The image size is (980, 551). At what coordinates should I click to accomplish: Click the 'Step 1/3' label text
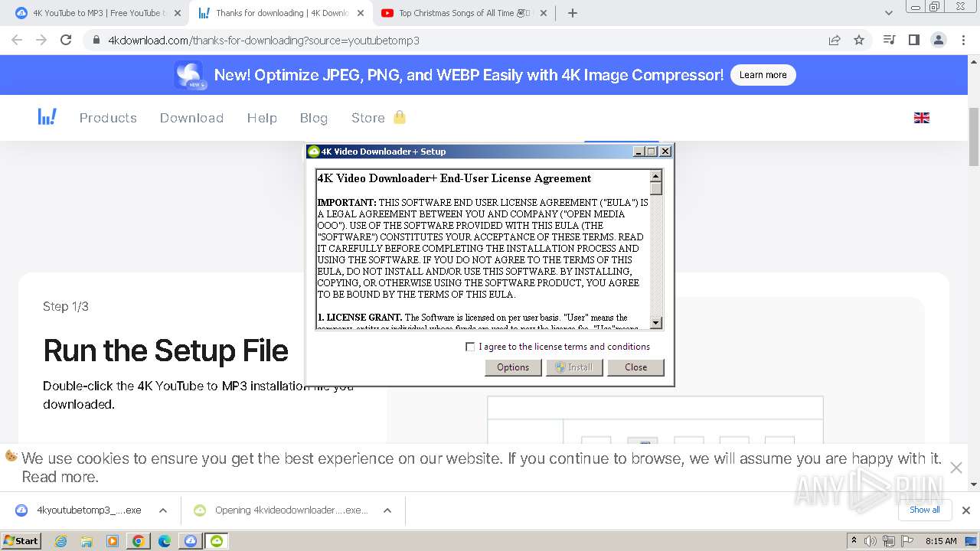click(66, 306)
